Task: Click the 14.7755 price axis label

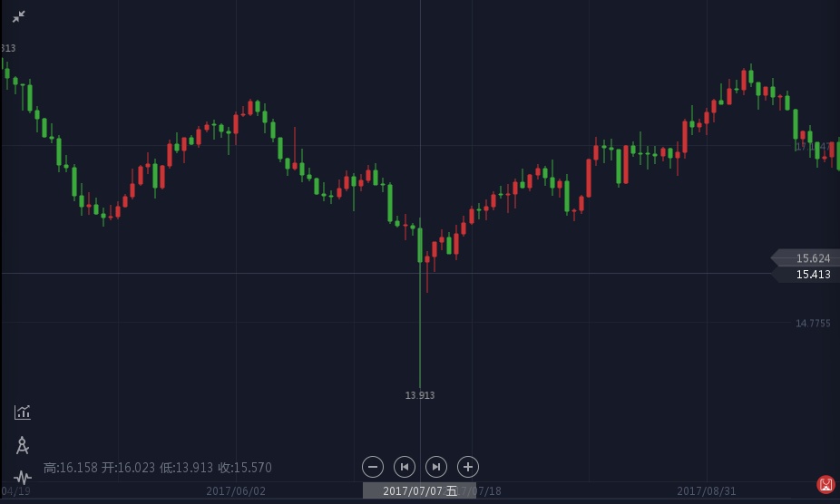Action: 813,324
